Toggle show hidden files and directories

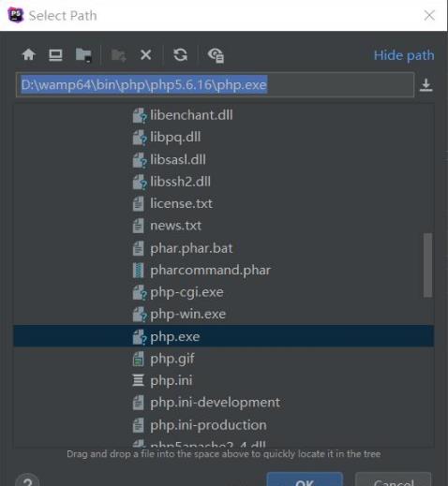point(216,55)
